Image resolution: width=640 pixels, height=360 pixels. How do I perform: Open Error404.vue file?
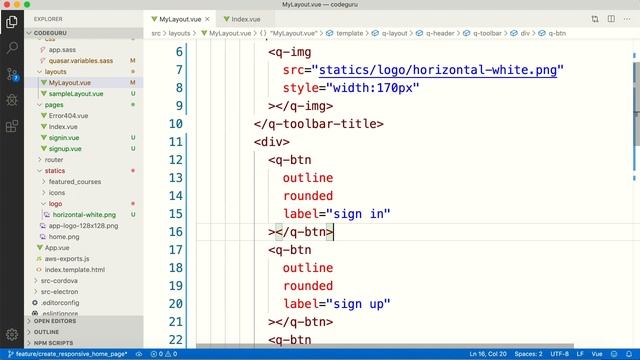click(84, 116)
